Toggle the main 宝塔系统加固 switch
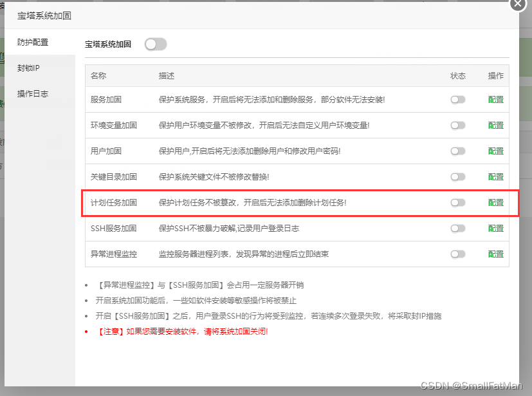The width and height of the screenshot is (532, 396). (x=156, y=44)
